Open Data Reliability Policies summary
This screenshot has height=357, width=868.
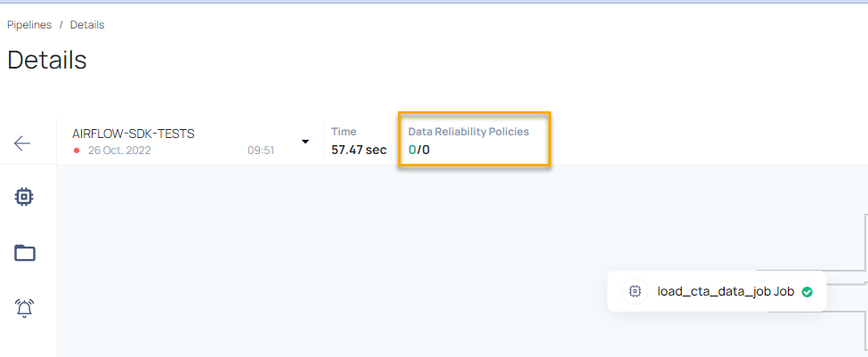[x=474, y=141]
